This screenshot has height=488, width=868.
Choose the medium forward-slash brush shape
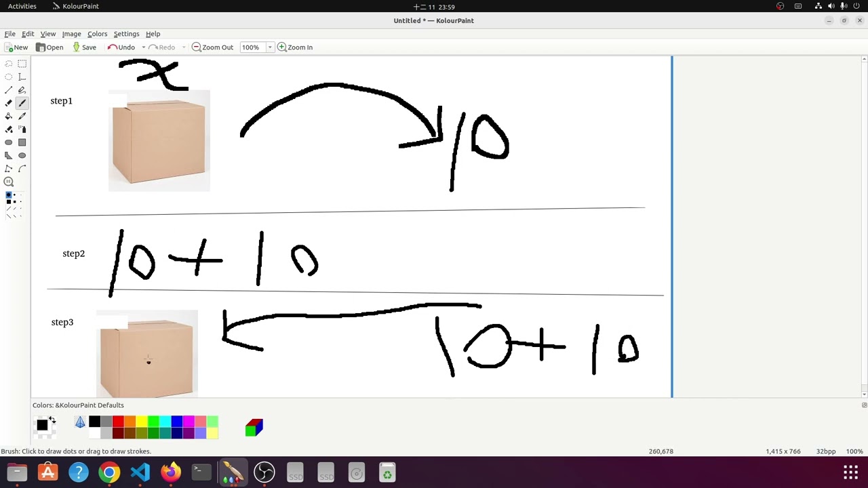click(x=15, y=209)
